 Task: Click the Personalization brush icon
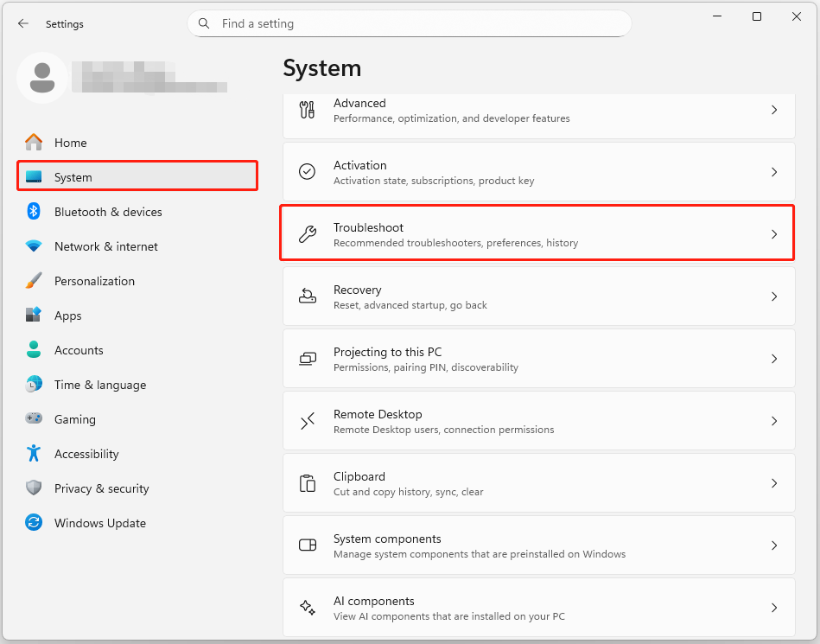click(x=33, y=281)
